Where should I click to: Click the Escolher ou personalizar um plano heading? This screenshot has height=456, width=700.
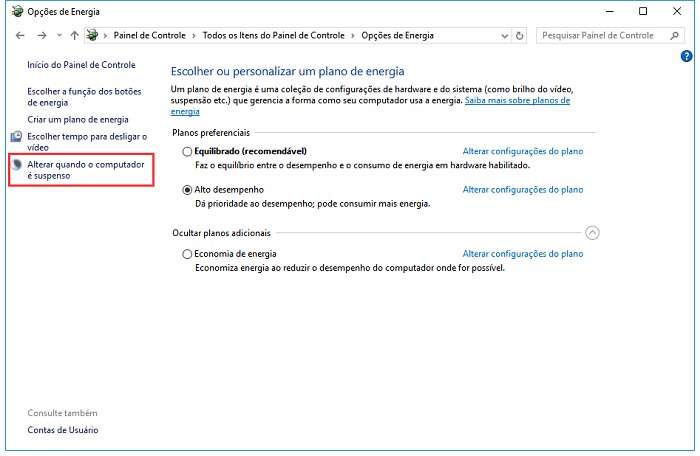tap(288, 71)
